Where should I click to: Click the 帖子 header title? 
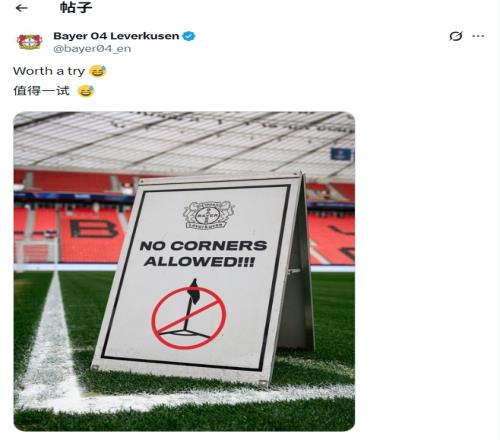[x=76, y=7]
